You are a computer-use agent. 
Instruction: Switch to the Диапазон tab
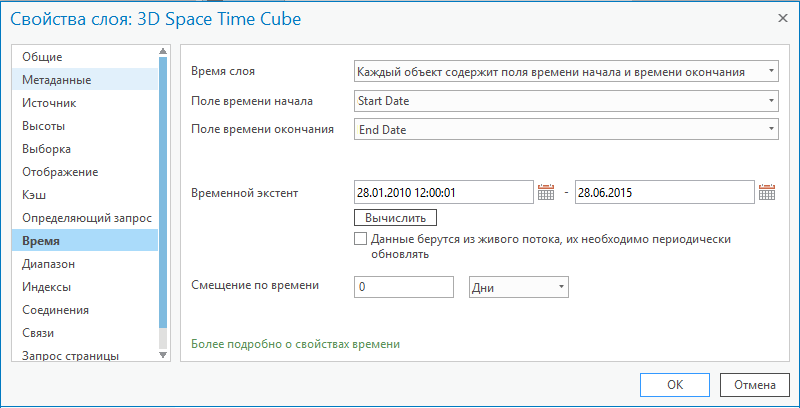[x=49, y=264]
